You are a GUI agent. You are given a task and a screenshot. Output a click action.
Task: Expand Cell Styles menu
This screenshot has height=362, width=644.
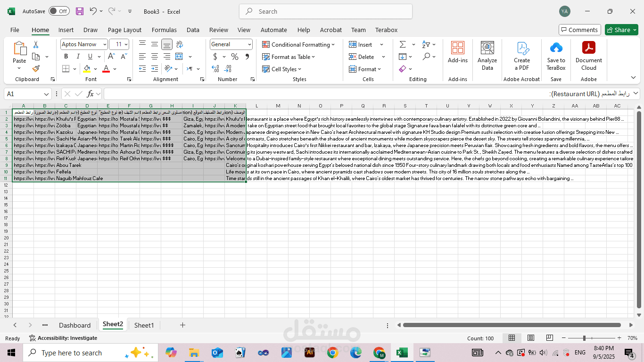(282, 69)
